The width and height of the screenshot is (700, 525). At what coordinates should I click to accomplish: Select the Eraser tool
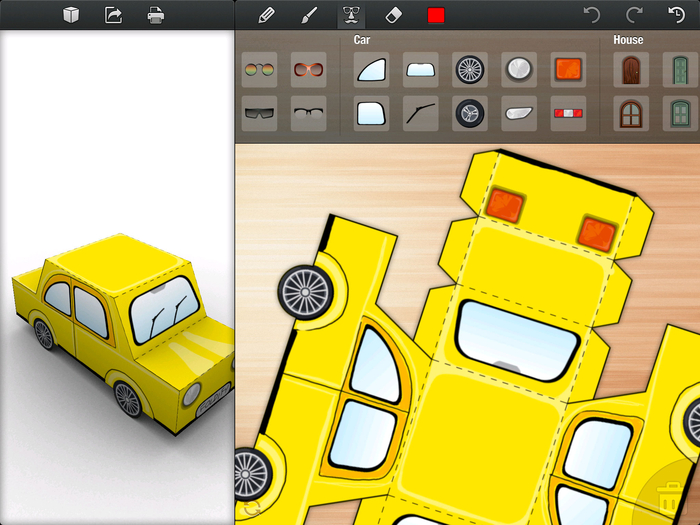point(393,15)
